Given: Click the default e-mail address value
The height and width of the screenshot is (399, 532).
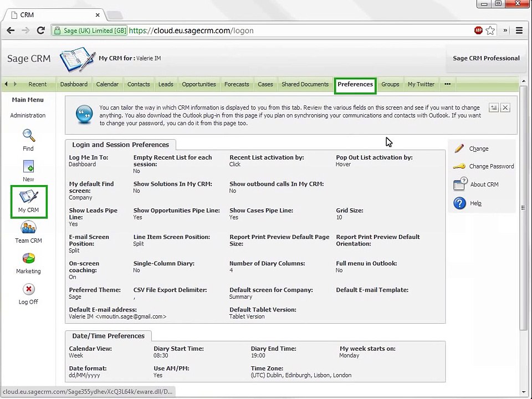Looking at the screenshot, I should click(x=117, y=316).
